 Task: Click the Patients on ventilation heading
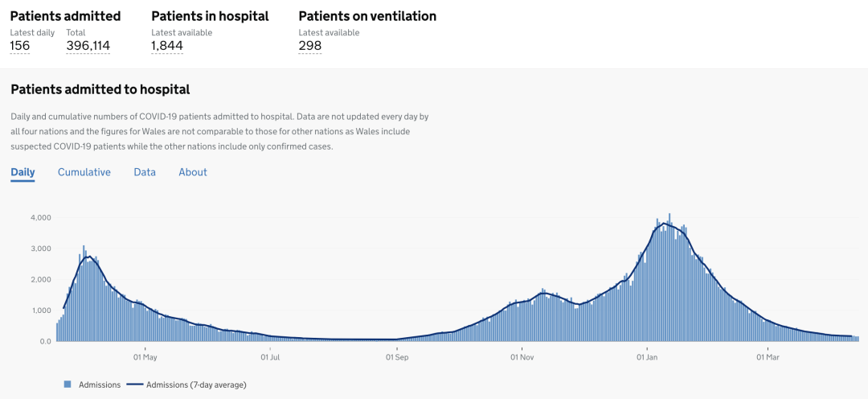(x=367, y=16)
